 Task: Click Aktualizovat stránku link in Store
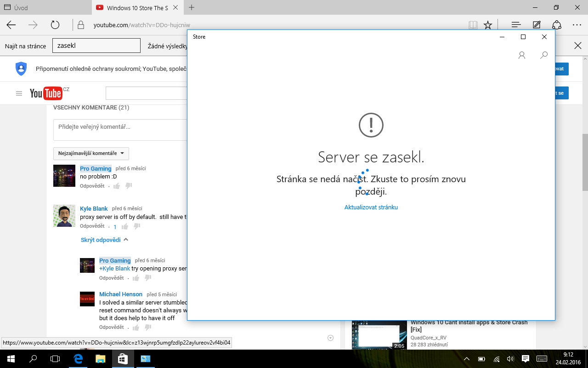point(371,207)
